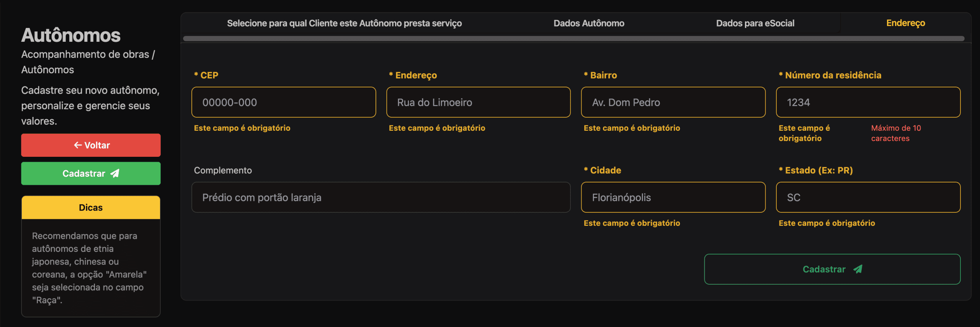980x327 pixels.
Task: Click the Complemento field label
Action: click(x=223, y=171)
